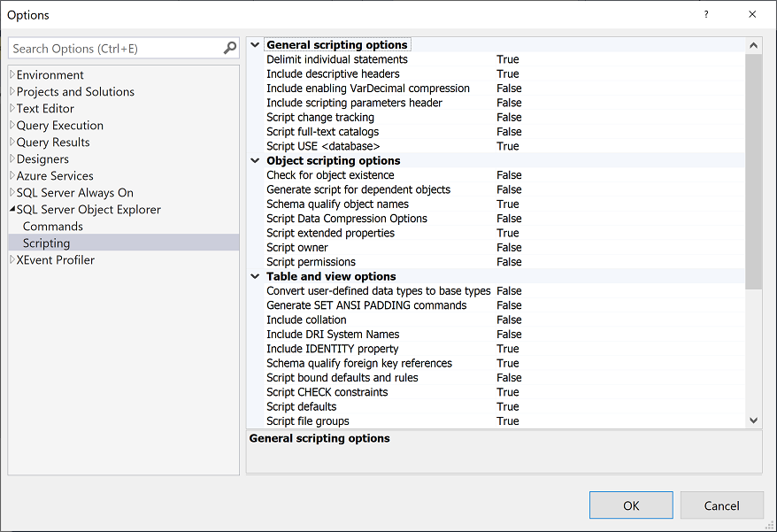Open SQL Server Object Explorer category
Screen dimensions: 777x532
88,209
